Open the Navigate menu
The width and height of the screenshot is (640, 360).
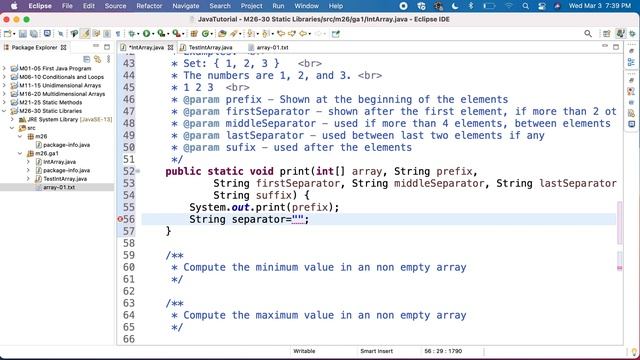pos(186,6)
